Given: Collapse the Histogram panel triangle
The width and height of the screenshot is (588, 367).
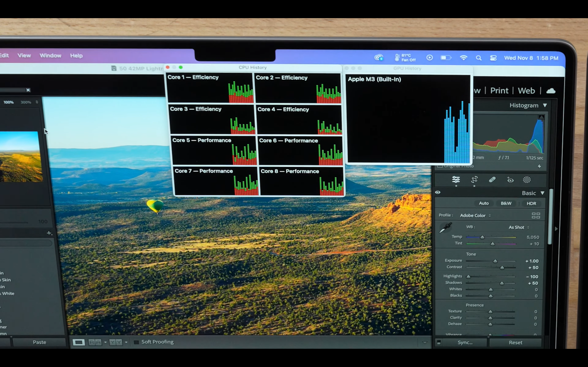Looking at the screenshot, I should pos(545,105).
